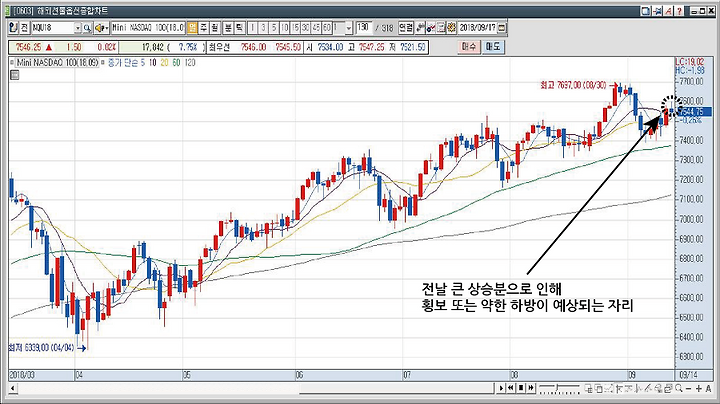The image size is (720, 404).
Task: Click the 60 moving average label
Action: click(x=177, y=63)
